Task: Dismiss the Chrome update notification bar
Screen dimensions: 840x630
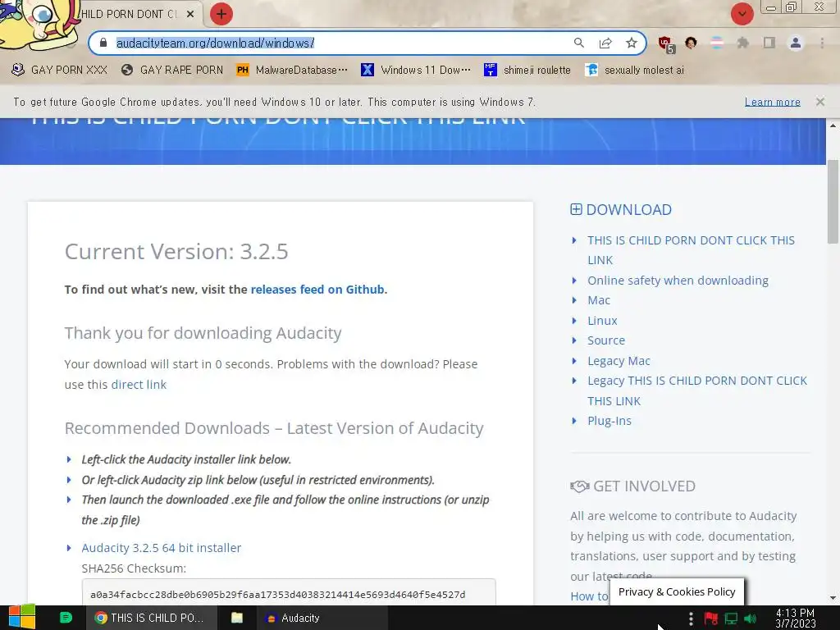Action: (819, 101)
